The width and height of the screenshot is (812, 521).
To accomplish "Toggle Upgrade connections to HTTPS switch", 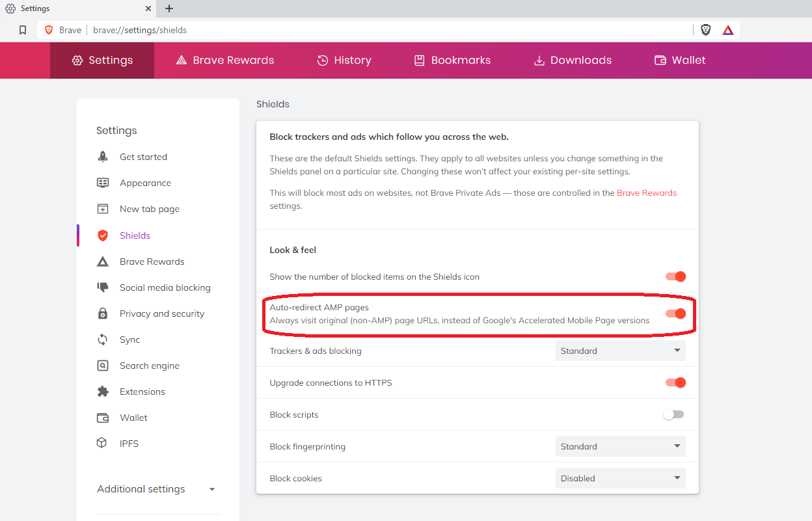I will coord(675,382).
